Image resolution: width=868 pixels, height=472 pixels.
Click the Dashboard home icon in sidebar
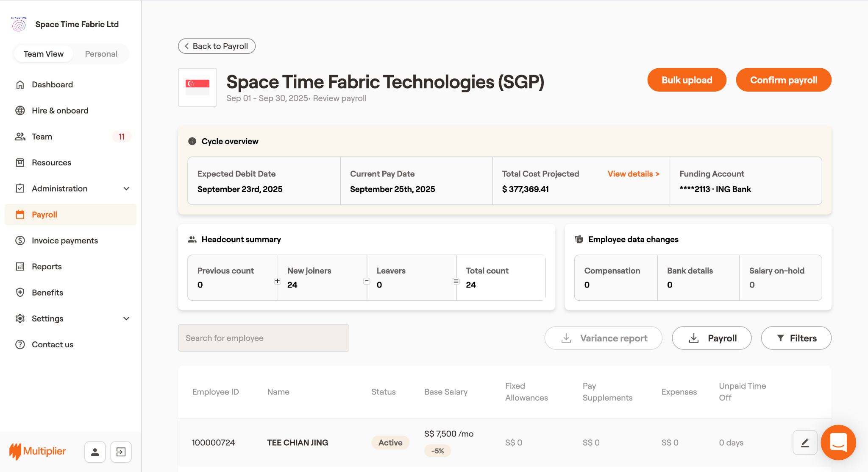coord(20,84)
